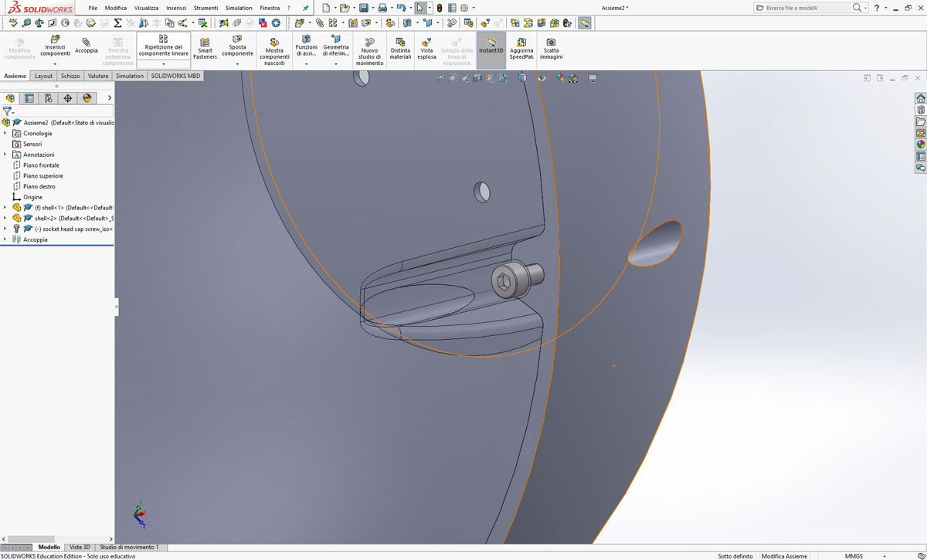Click the Inserisci componenti tool

pos(55,46)
